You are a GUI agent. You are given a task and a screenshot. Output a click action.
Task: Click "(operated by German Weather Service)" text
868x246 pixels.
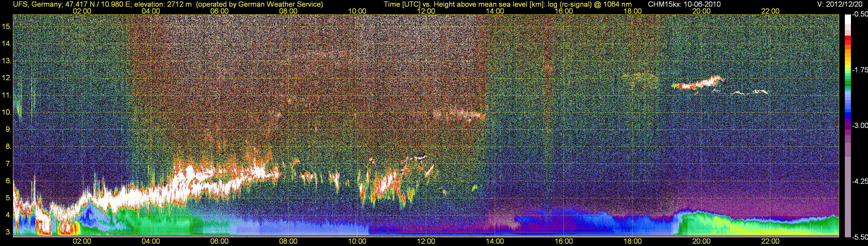[x=260, y=4]
